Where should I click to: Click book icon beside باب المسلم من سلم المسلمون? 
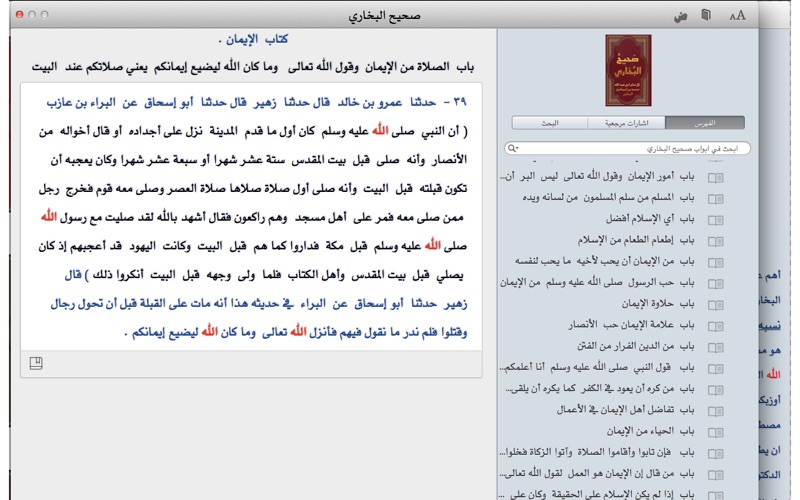click(x=715, y=198)
